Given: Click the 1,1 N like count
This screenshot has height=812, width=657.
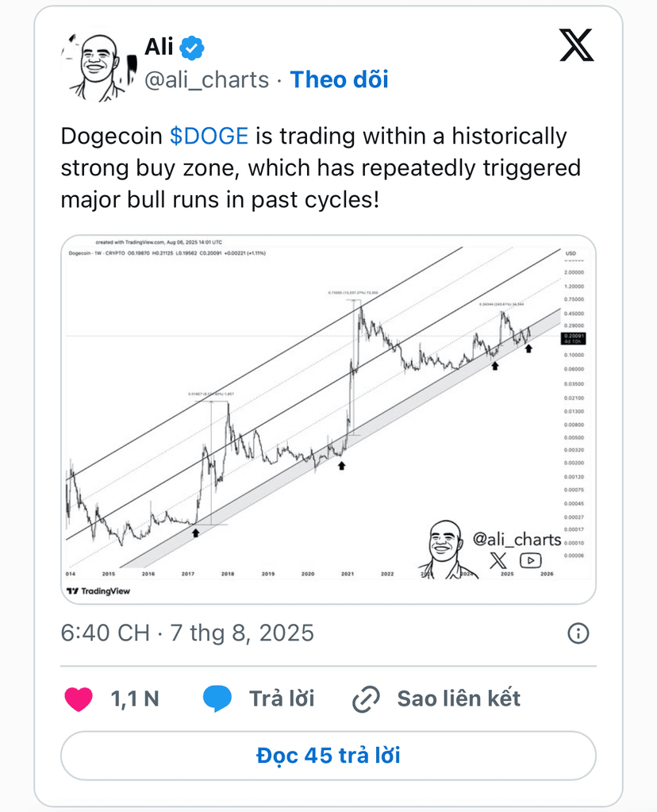Looking at the screenshot, I should [135, 699].
